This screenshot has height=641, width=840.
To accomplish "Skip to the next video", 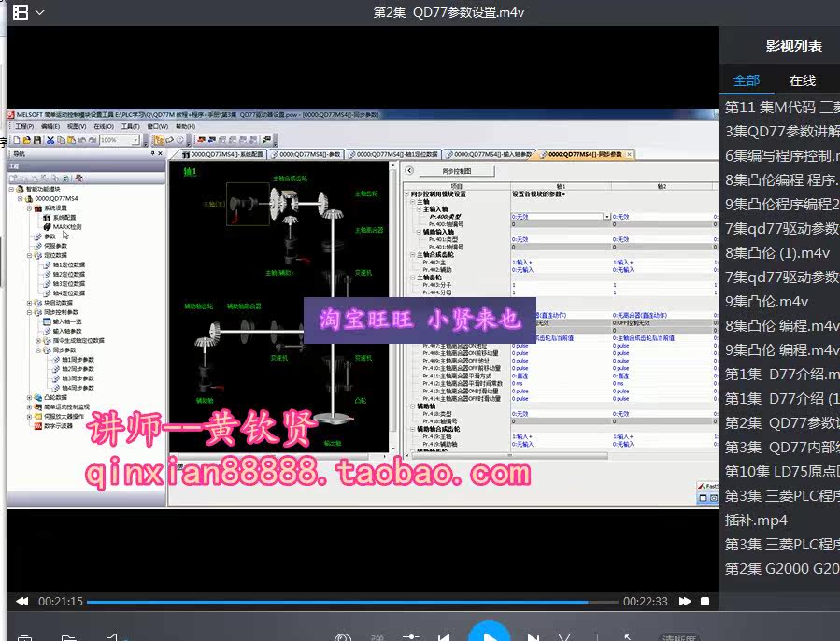I will (533, 637).
